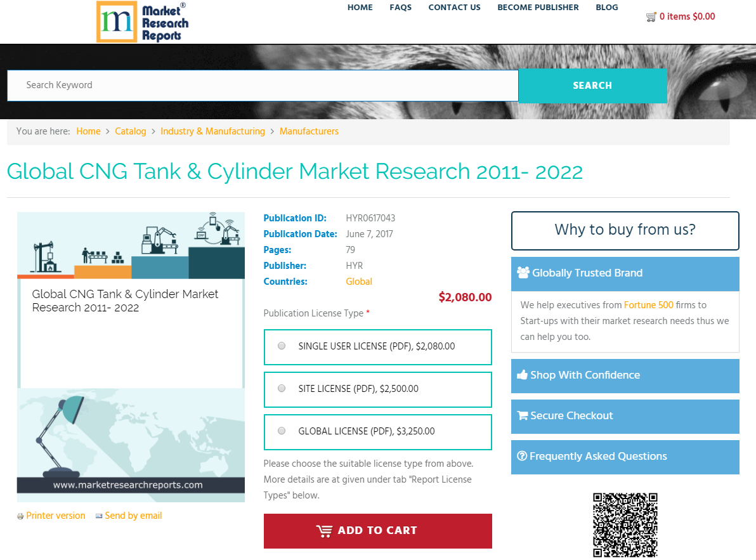Open the FAQS menu item
756x560 pixels.
pyautogui.click(x=400, y=8)
